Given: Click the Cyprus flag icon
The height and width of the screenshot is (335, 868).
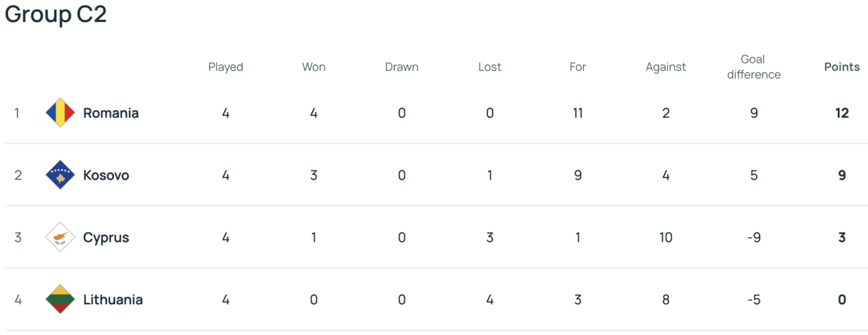Looking at the screenshot, I should [60, 237].
